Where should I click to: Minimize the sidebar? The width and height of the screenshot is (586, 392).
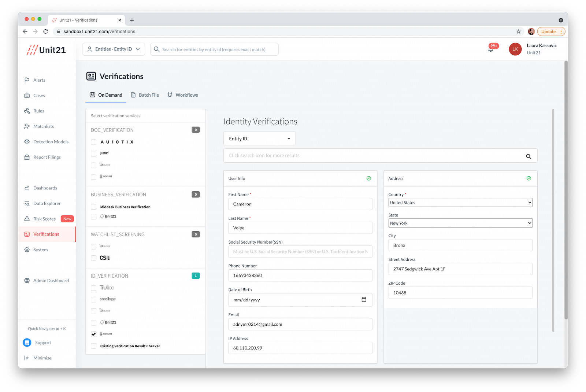click(38, 358)
